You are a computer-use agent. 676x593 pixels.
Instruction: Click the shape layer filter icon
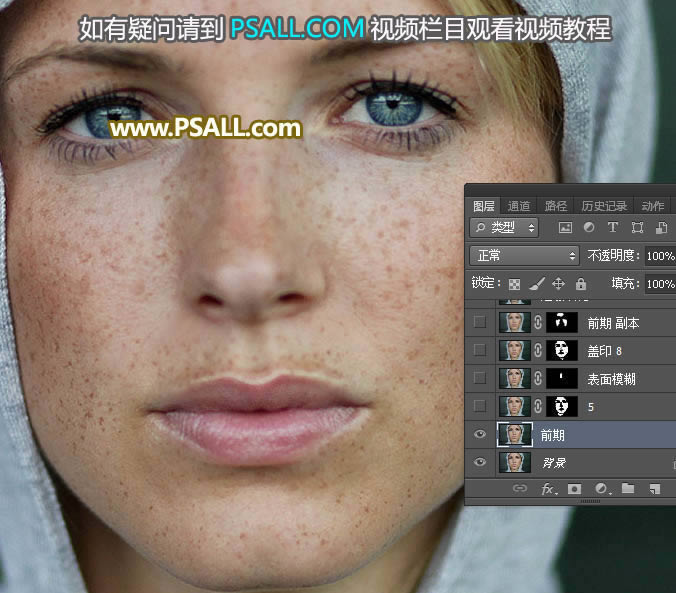click(637, 228)
